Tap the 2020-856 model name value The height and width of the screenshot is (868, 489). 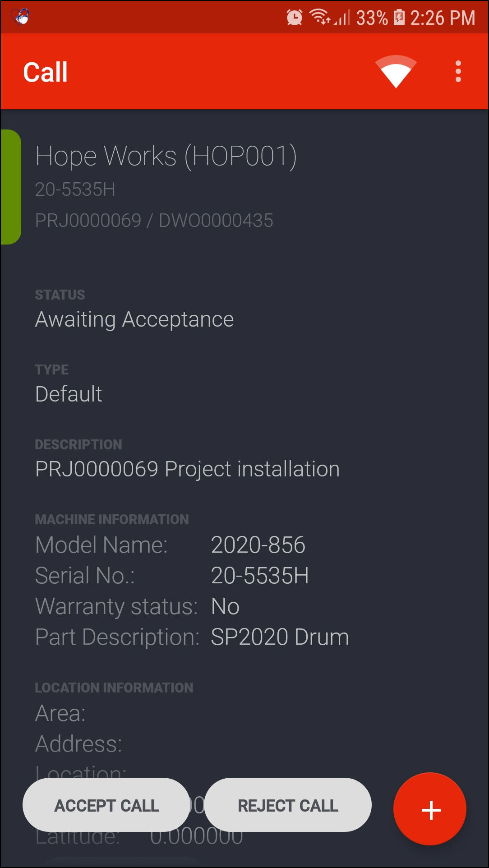point(258,545)
